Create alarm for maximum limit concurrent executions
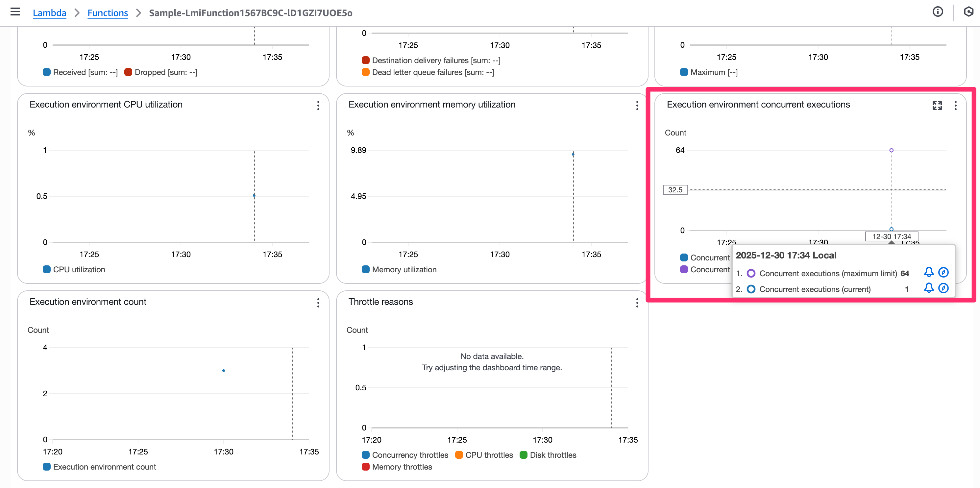 coord(928,272)
